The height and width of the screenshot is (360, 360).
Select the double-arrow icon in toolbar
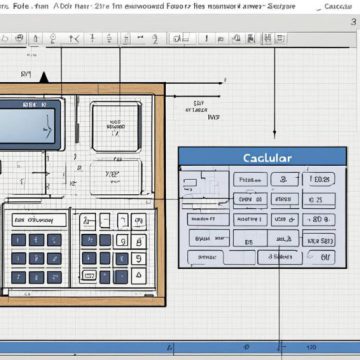pyautogui.click(x=141, y=39)
